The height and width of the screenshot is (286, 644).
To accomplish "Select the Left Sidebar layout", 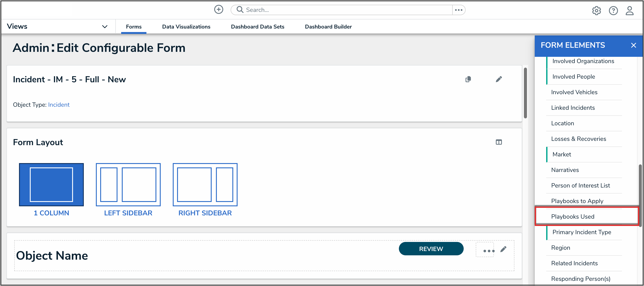I will click(x=128, y=185).
